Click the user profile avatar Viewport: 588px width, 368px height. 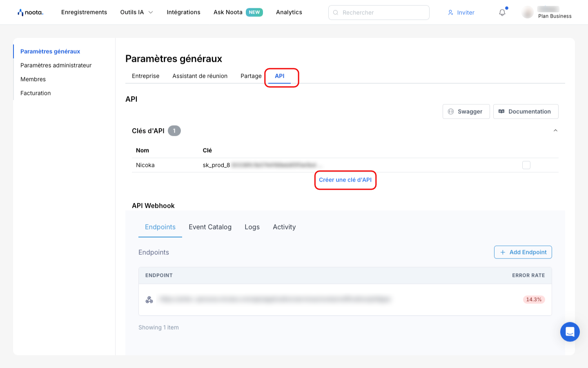tap(528, 13)
